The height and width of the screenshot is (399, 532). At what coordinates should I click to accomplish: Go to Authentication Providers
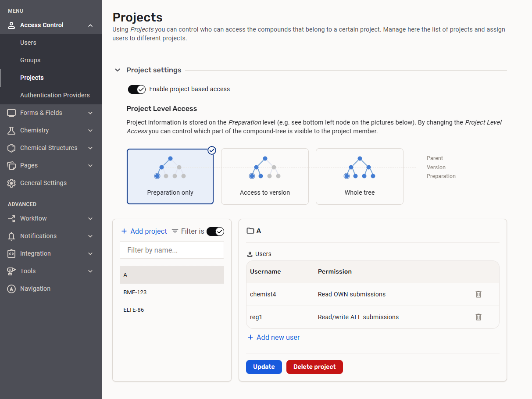tap(55, 95)
